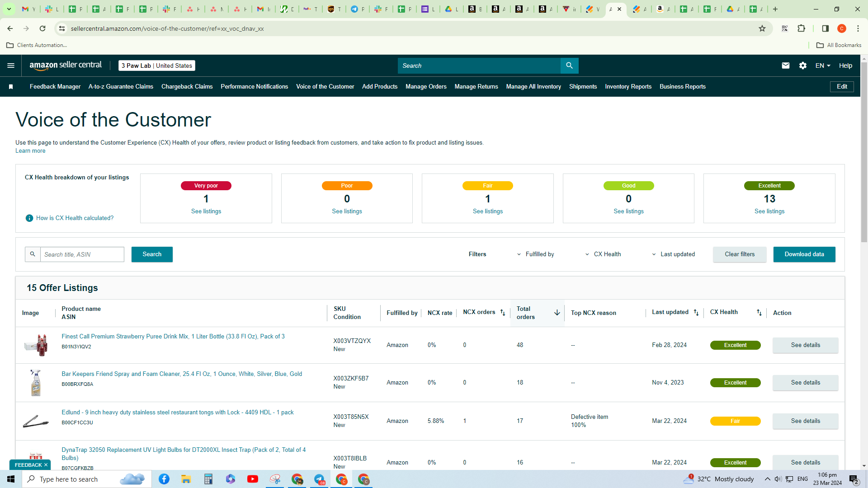The height and width of the screenshot is (488, 868).
Task: Open Inventory Reports menu item
Action: 628,87
